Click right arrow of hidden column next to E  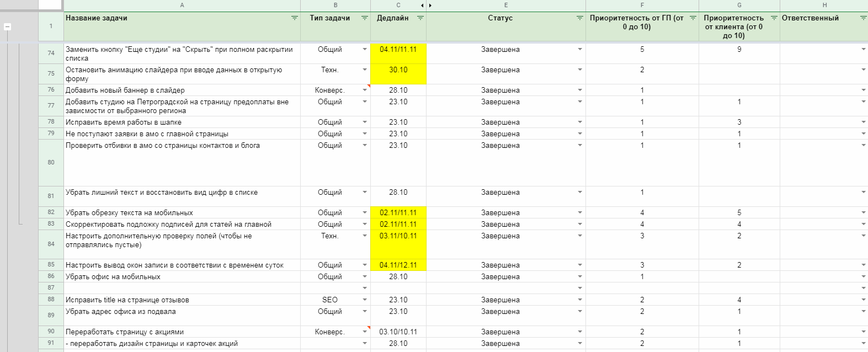tap(430, 6)
